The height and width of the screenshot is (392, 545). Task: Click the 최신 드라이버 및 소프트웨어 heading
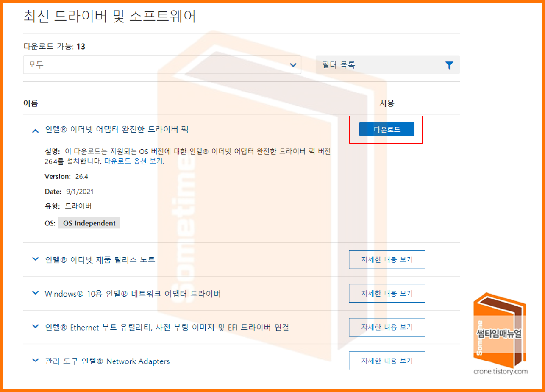109,16
